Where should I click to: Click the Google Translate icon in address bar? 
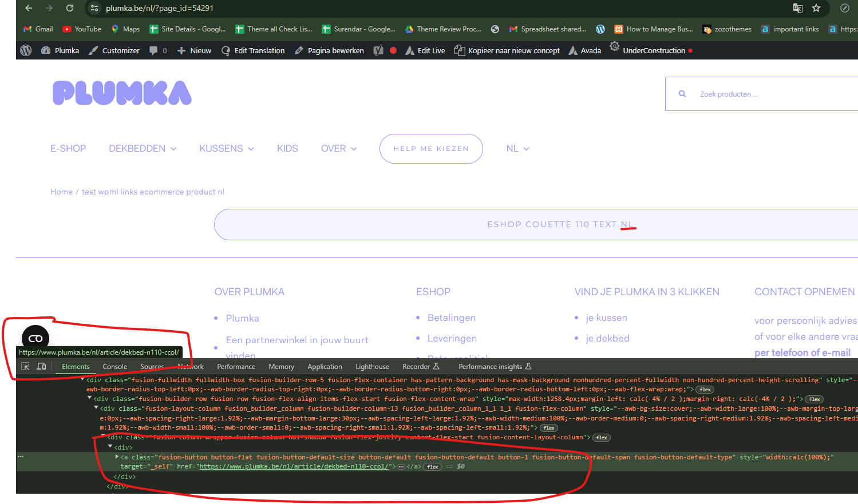798,8
